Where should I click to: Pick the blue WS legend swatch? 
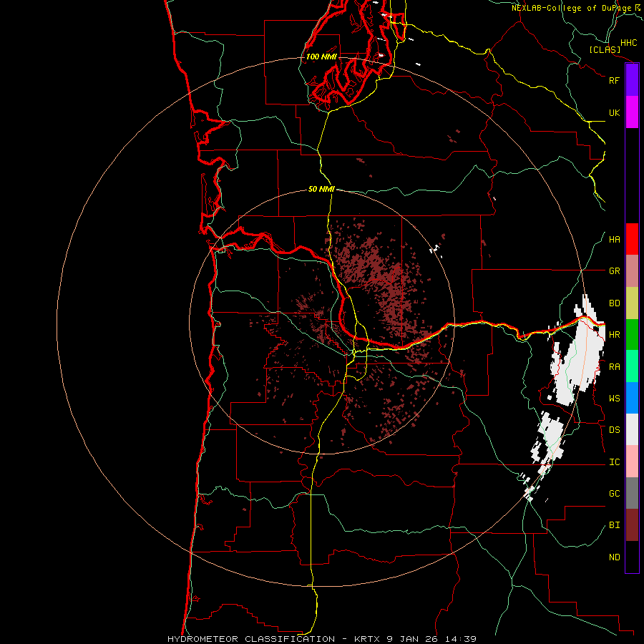(632, 398)
